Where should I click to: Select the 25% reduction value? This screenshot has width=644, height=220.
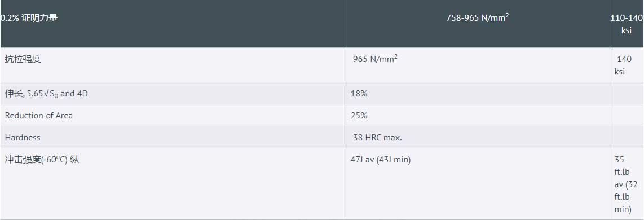359,116
